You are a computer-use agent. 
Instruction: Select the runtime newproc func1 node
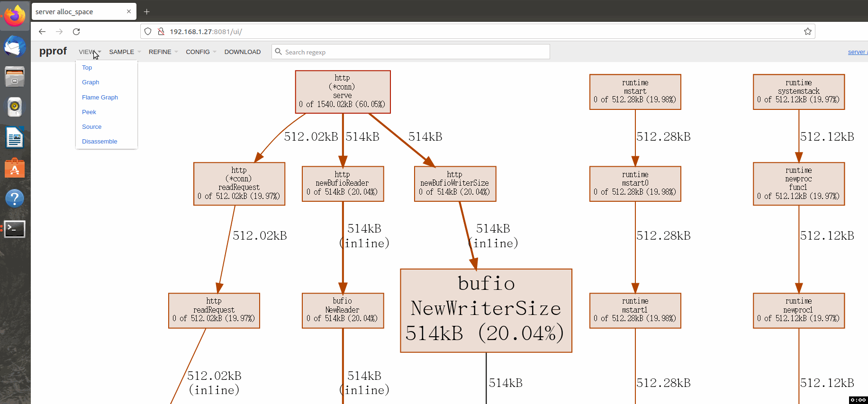pos(799,184)
